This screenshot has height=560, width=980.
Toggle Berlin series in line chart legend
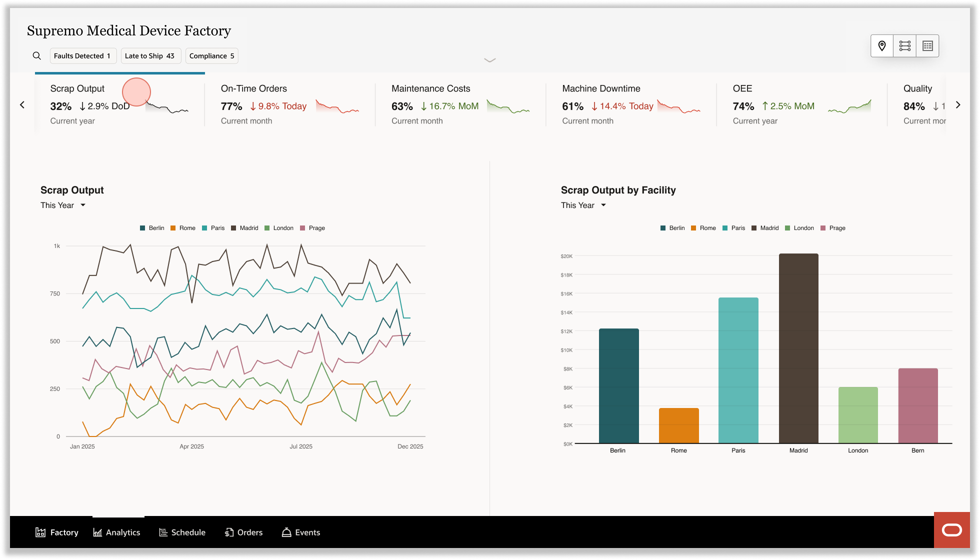tap(152, 228)
